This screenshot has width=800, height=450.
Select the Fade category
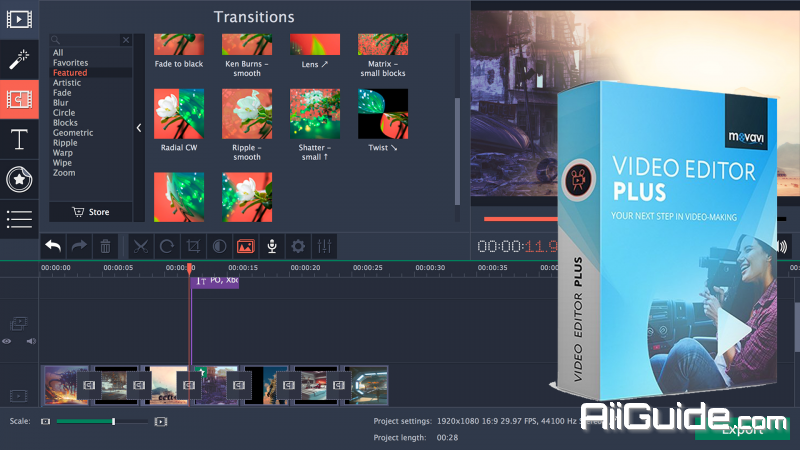pyautogui.click(x=62, y=93)
